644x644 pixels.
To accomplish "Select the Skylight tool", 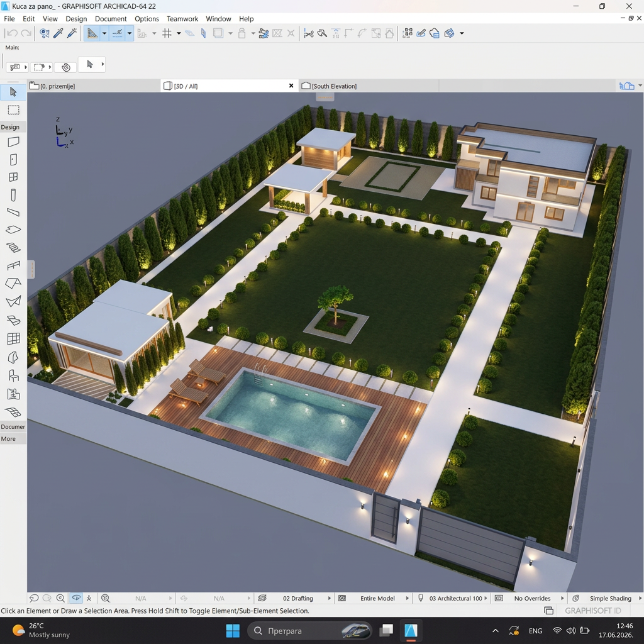I will (13, 320).
